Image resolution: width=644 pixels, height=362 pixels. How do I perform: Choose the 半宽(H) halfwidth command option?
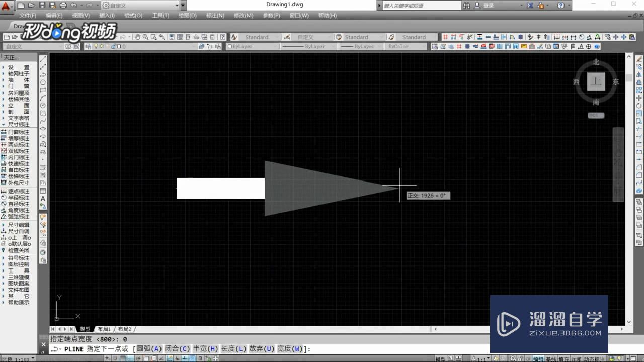click(206, 349)
